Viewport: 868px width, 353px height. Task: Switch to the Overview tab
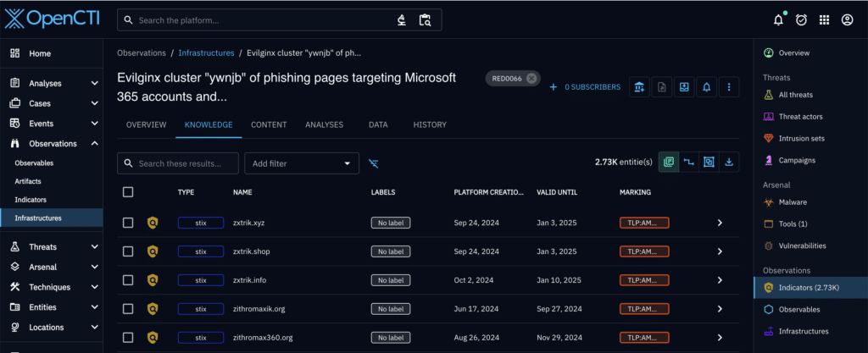(x=146, y=125)
